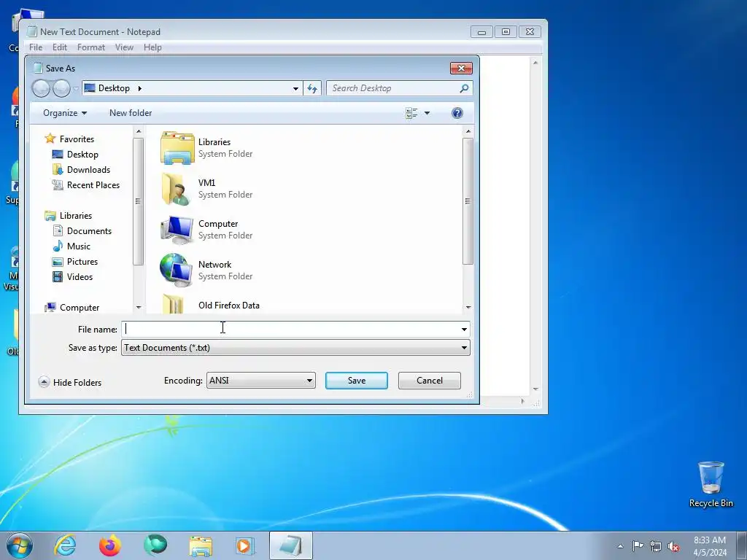Image resolution: width=747 pixels, height=560 pixels.
Task: Open the Videos library
Action: [80, 276]
